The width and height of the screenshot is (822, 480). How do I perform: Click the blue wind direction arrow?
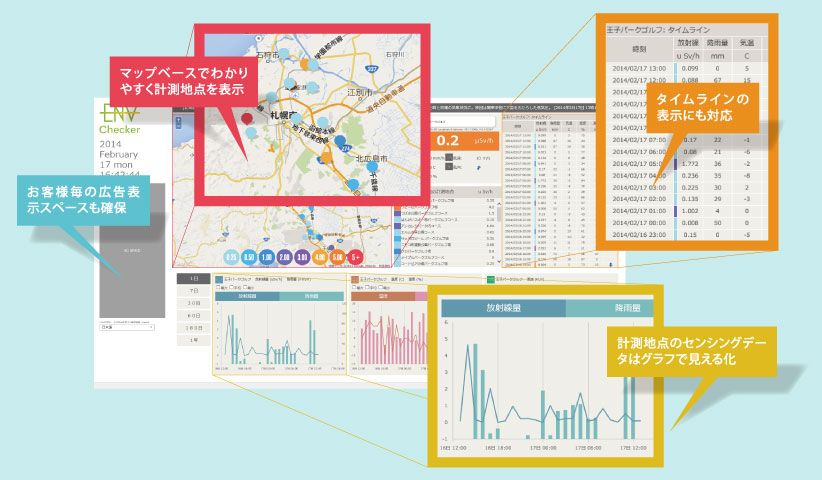click(479, 168)
